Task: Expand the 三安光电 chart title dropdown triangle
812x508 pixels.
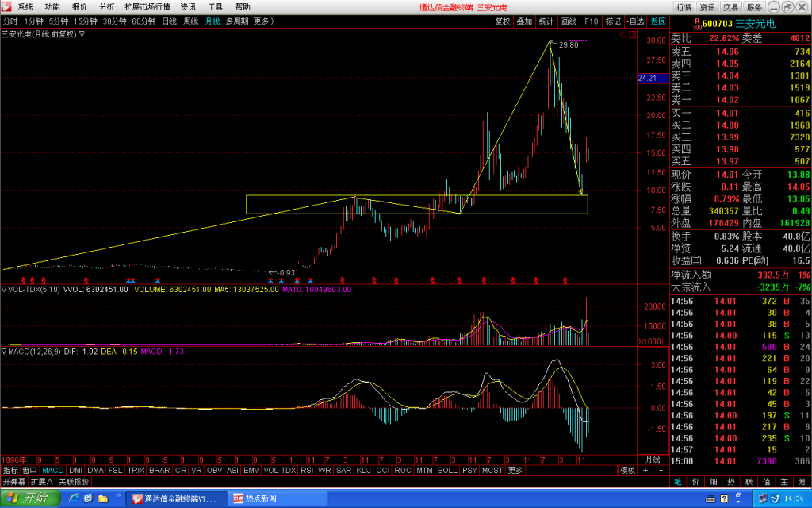Action: tap(82, 34)
